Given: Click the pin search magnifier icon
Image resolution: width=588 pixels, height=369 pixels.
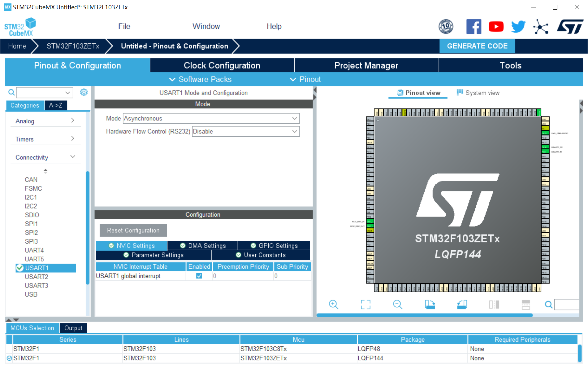Looking at the screenshot, I should [x=548, y=305].
